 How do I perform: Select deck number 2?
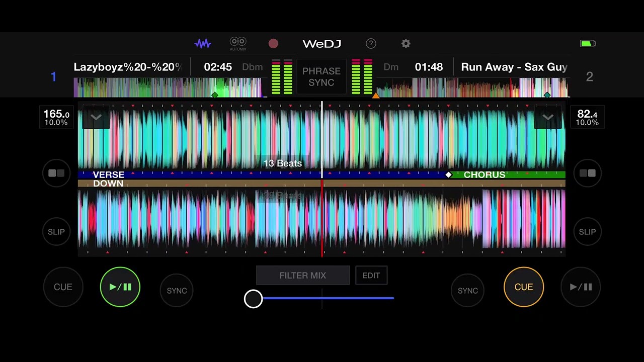tap(589, 77)
